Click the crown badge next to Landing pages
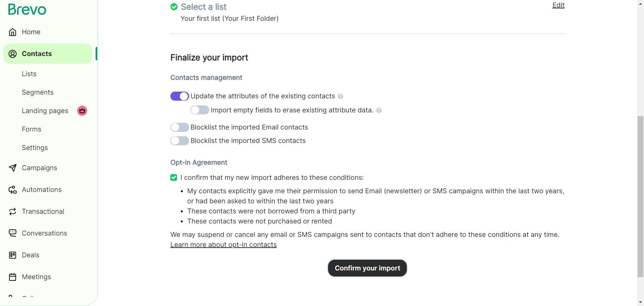Viewport: 644px width, 306px height. pyautogui.click(x=82, y=111)
